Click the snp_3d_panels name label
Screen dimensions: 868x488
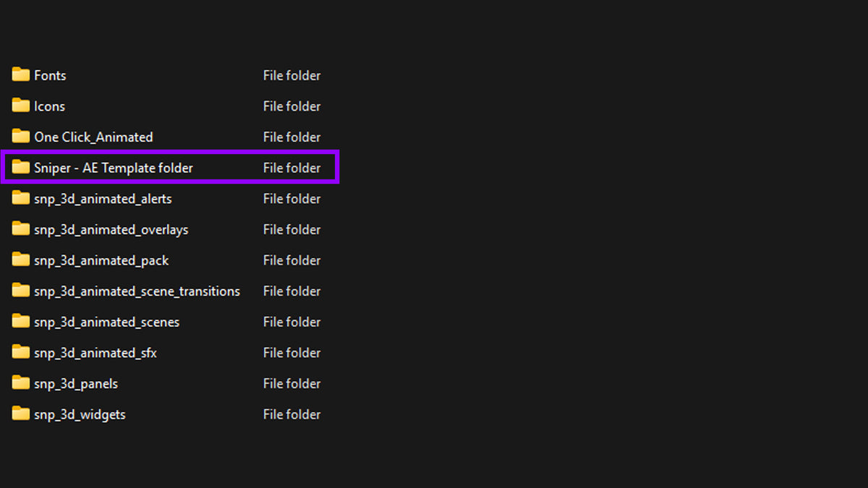76,384
